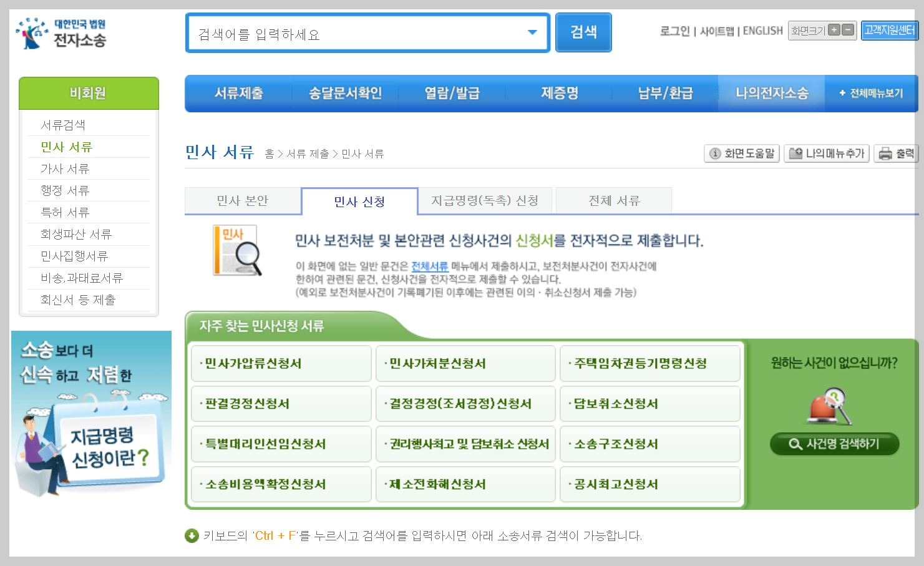Open the 사이트맵 link
924x566 pixels.
[x=717, y=31]
